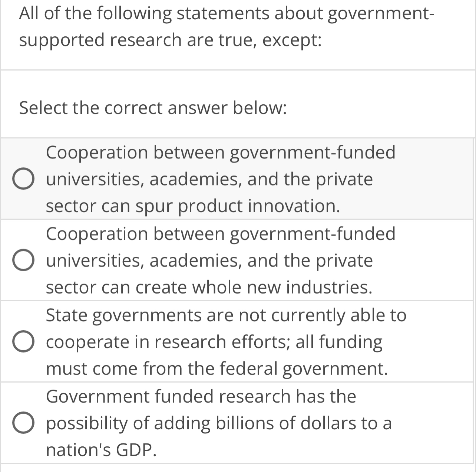476x472 pixels.
Task: Click the highlighted first answer row
Action: coord(237,178)
